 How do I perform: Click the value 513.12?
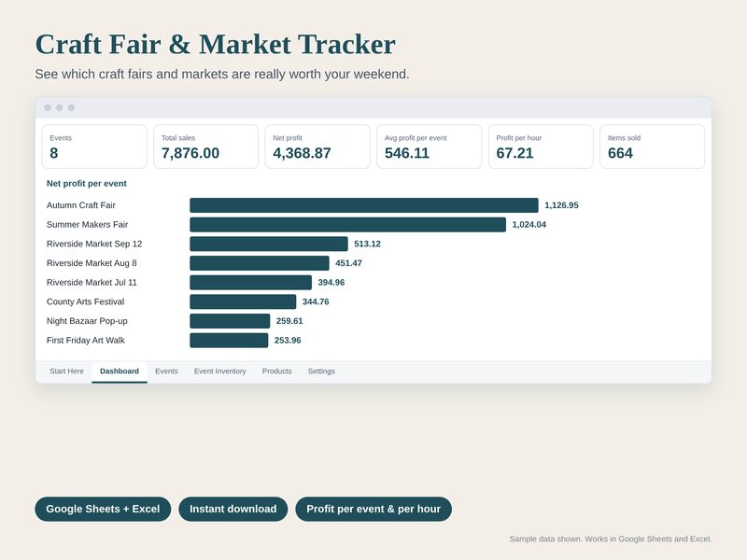(x=367, y=244)
